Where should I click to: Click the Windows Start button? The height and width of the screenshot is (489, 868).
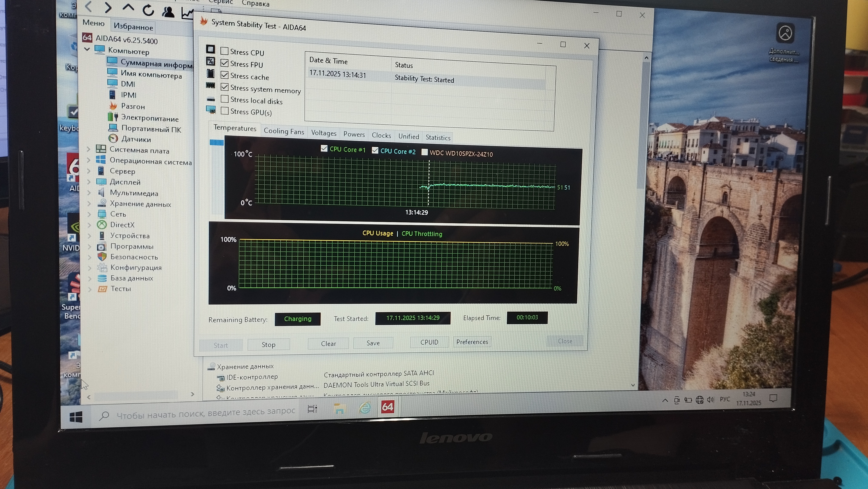(76, 417)
